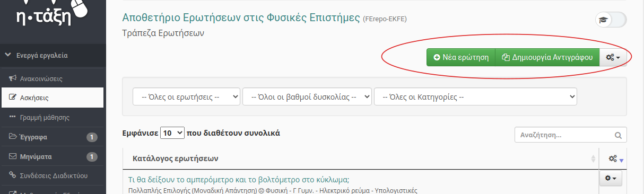Open the gear dropdown for the αμπερόμετρο question
The height and width of the screenshot is (194, 644).
point(610,179)
